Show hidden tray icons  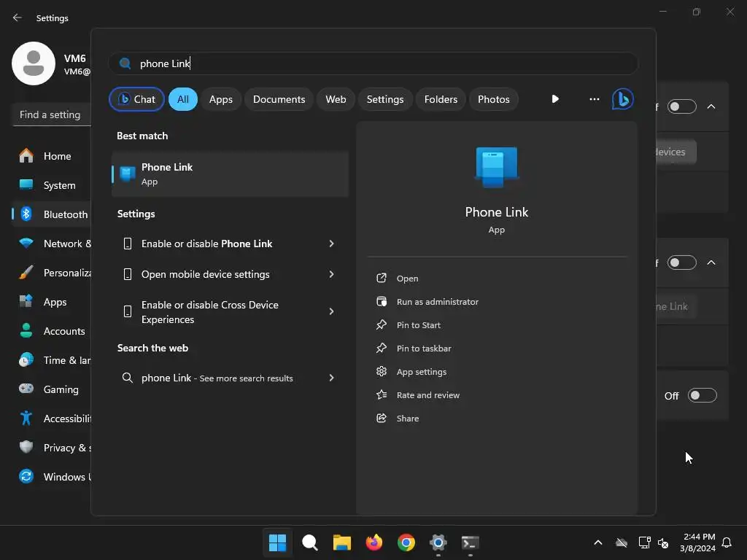click(x=598, y=542)
